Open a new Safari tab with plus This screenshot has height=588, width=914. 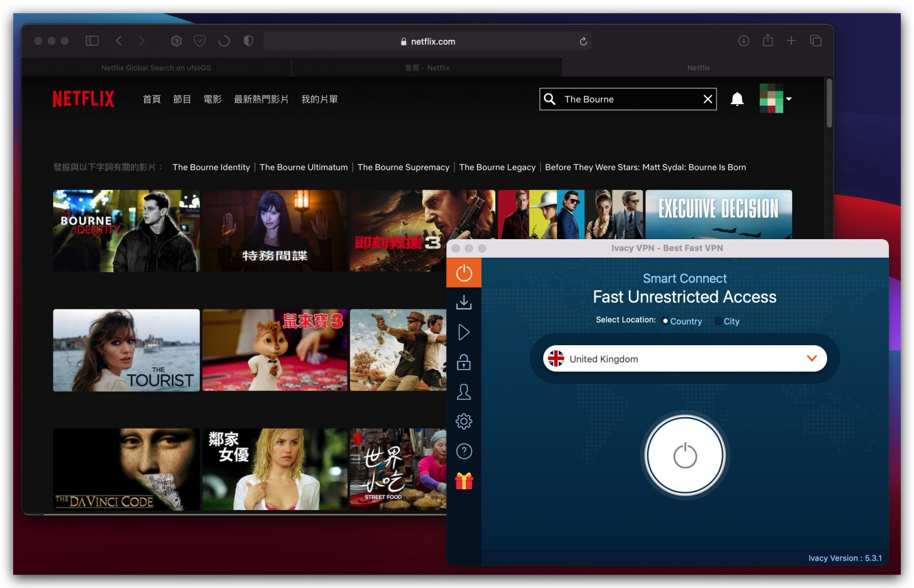[791, 40]
